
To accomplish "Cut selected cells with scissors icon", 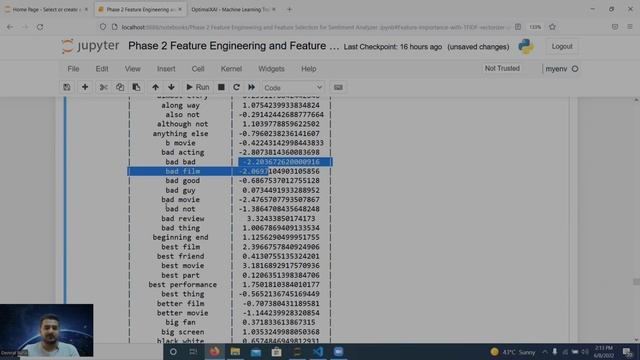I will [x=104, y=87].
